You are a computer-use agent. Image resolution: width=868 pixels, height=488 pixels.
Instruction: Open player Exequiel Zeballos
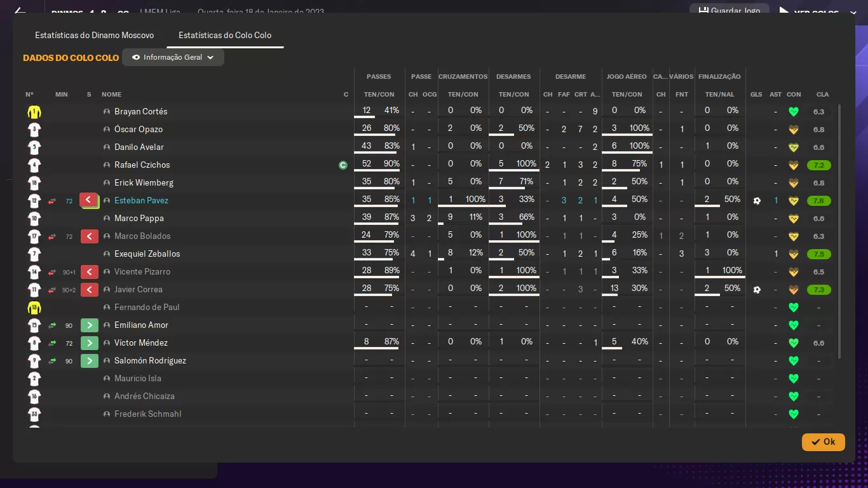[x=147, y=254]
